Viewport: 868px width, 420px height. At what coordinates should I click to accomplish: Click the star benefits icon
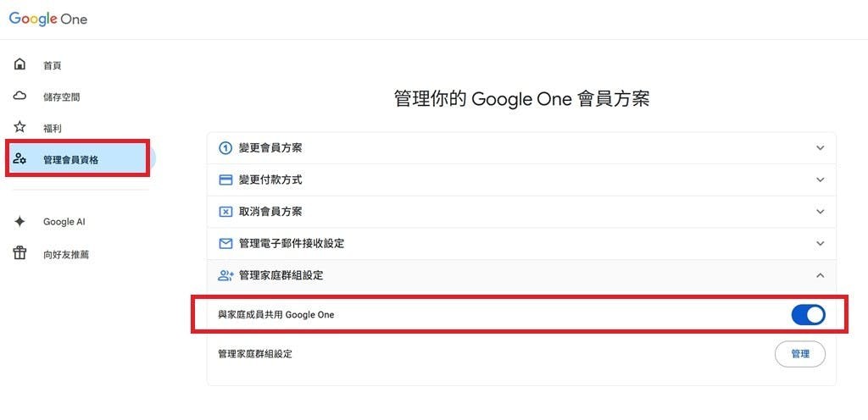coord(20,128)
